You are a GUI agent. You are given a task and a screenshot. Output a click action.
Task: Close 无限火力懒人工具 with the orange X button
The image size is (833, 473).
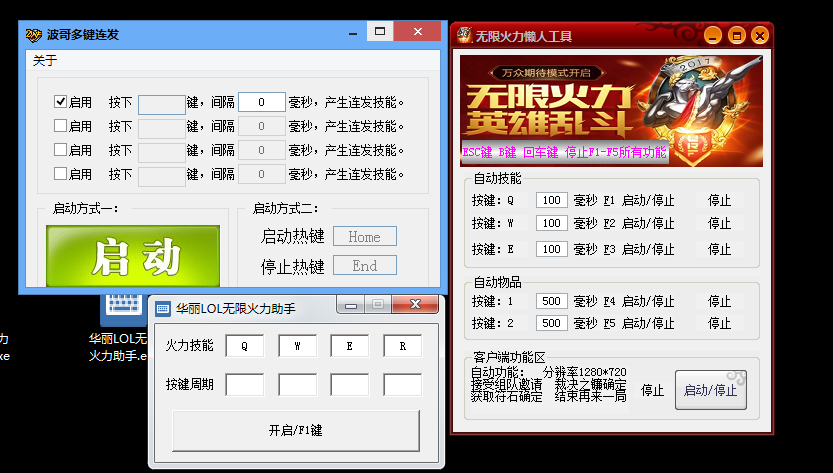[x=760, y=35]
